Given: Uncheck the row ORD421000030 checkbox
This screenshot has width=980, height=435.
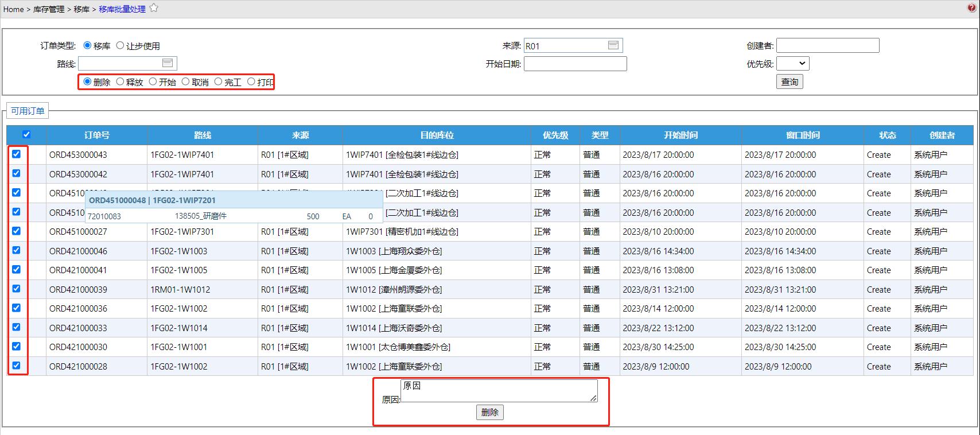Looking at the screenshot, I should (x=16, y=346).
